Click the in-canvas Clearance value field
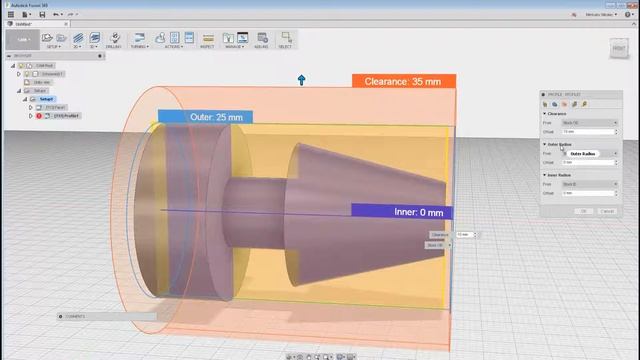640x360 pixels. coord(464,235)
